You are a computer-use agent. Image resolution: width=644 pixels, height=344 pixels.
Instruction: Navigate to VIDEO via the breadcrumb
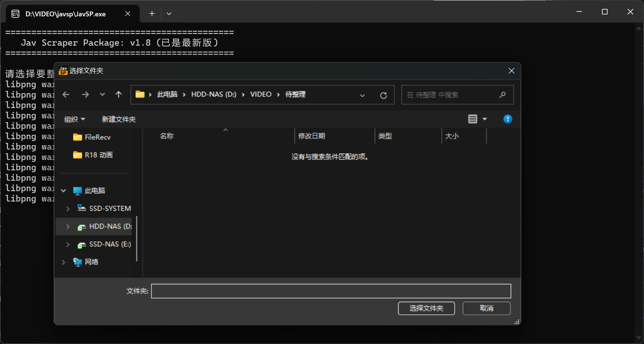[260, 94]
